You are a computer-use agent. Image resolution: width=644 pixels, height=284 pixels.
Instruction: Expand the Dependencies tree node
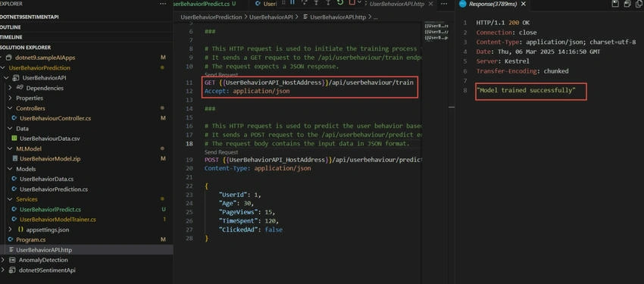point(11,88)
